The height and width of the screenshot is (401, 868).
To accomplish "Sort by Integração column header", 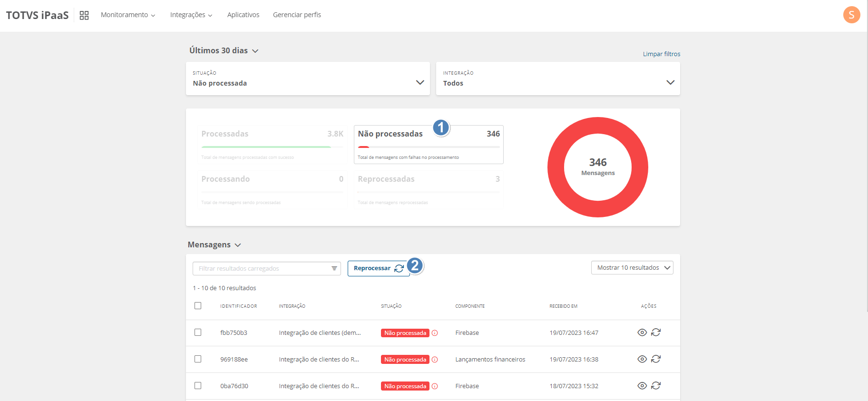I will point(292,306).
